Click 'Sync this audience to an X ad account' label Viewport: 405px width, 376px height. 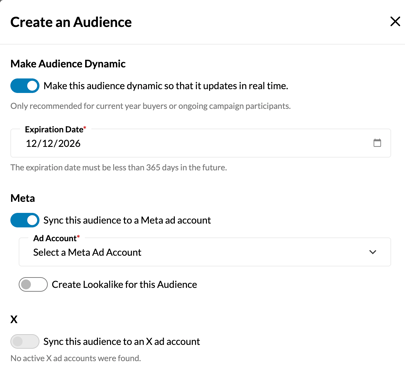[122, 341]
